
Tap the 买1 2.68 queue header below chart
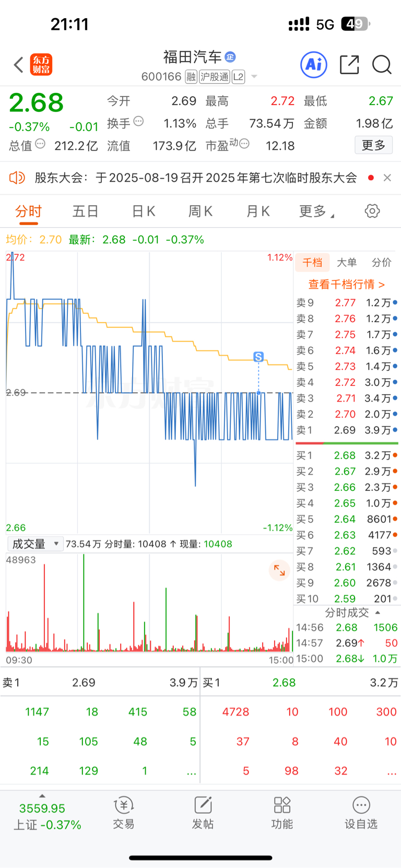coord(300,683)
